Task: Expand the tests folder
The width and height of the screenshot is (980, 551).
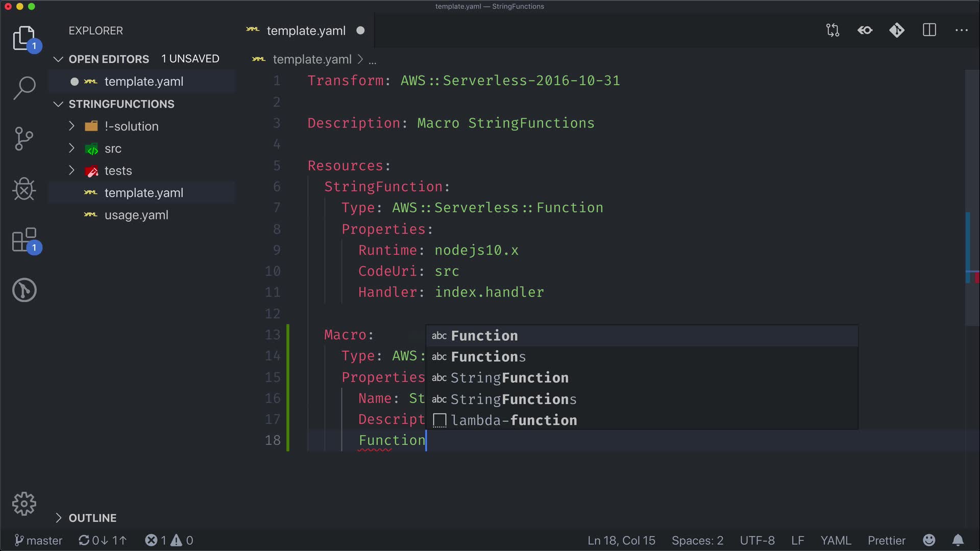Action: (x=118, y=170)
